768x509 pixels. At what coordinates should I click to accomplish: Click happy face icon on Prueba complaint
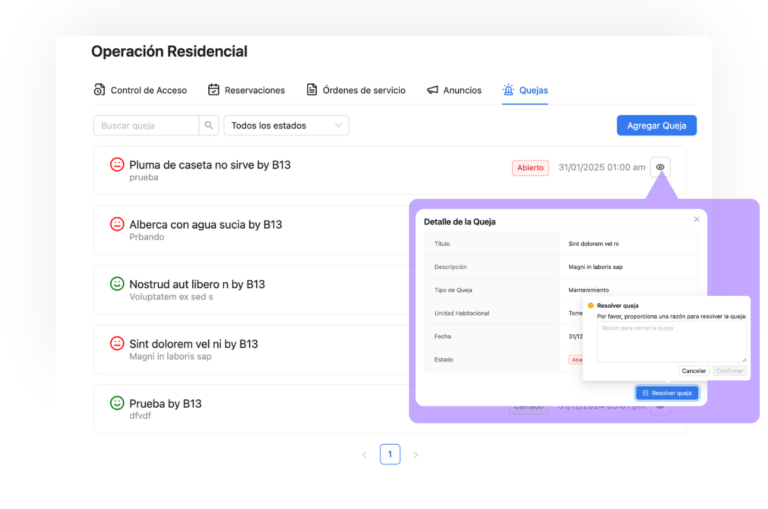coord(117,403)
